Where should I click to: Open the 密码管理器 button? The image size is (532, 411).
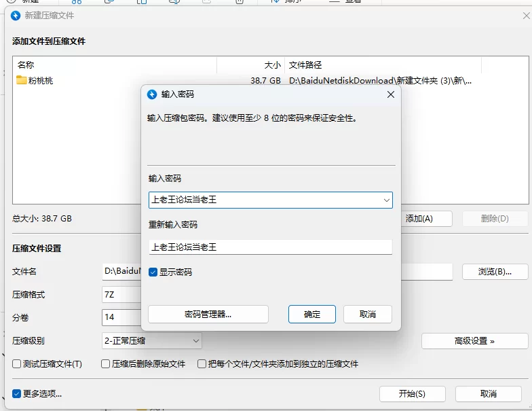point(208,314)
